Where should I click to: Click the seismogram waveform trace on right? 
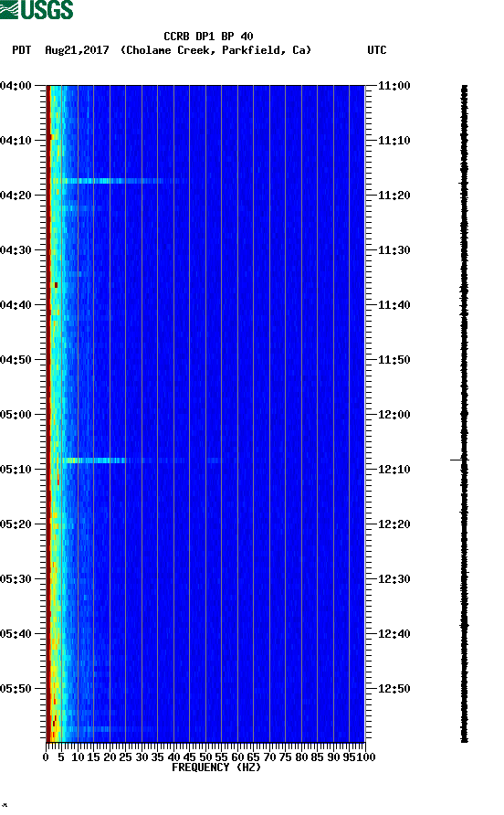tap(465, 414)
